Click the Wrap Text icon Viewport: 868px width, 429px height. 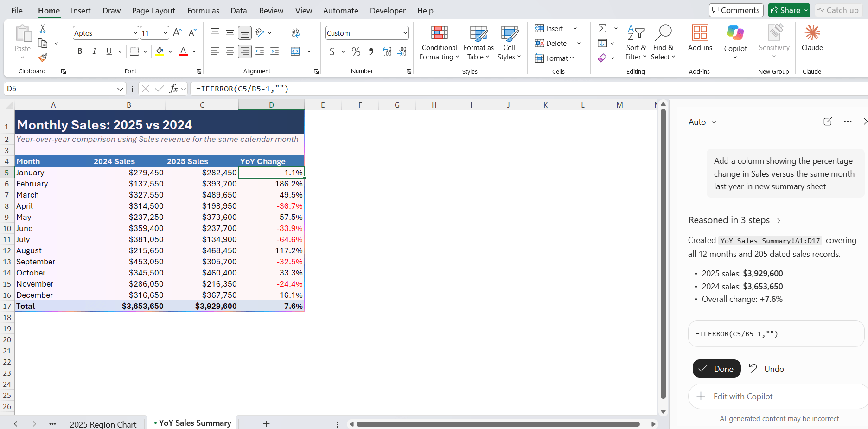pos(295,33)
